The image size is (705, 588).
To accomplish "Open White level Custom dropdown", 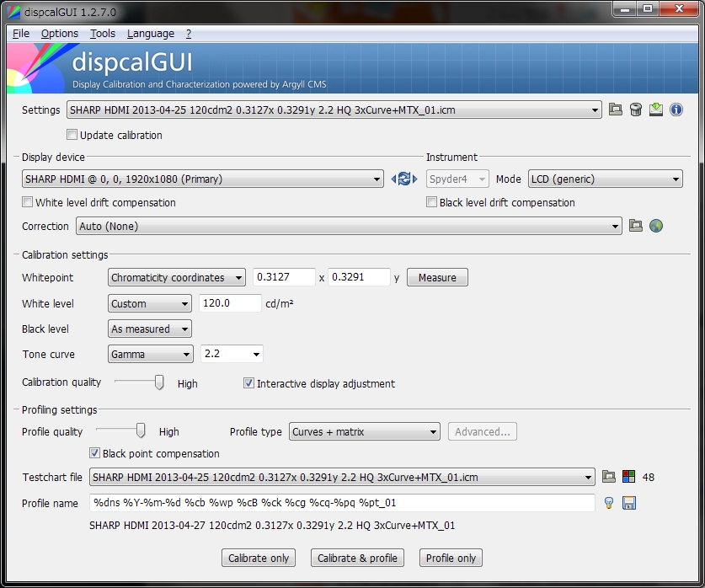I will click(150, 303).
